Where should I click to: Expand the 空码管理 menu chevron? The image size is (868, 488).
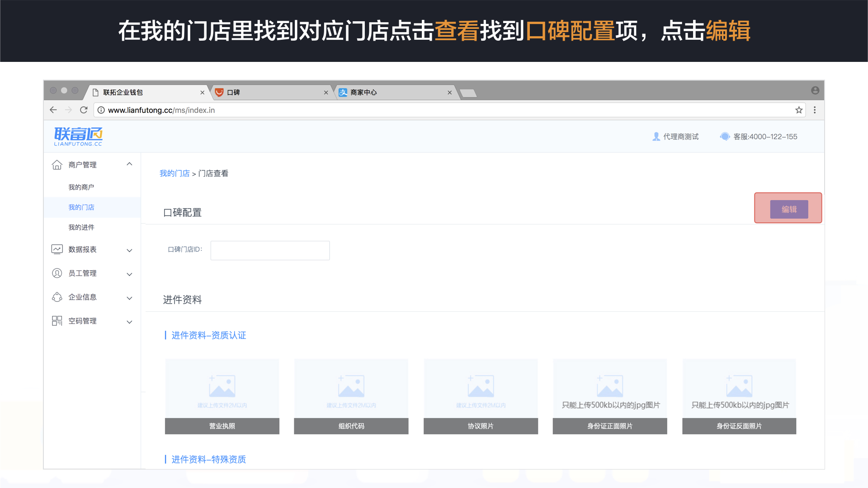(x=129, y=322)
